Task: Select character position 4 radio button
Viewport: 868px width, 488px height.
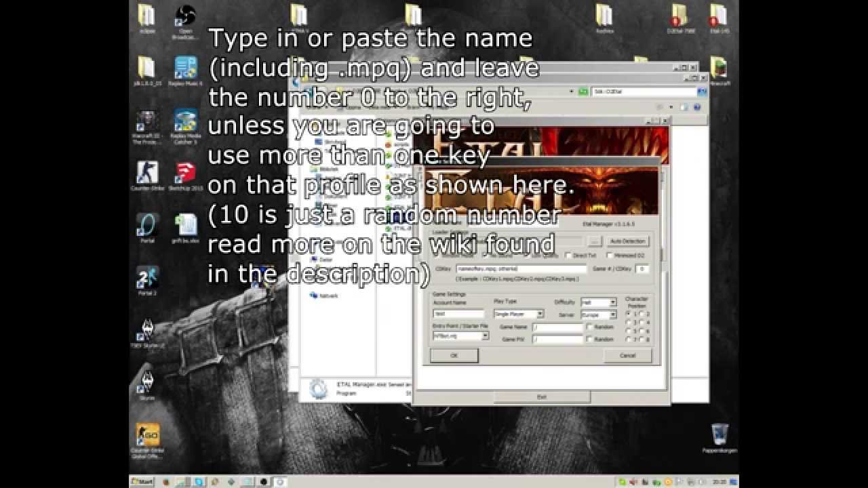Action: coord(642,323)
